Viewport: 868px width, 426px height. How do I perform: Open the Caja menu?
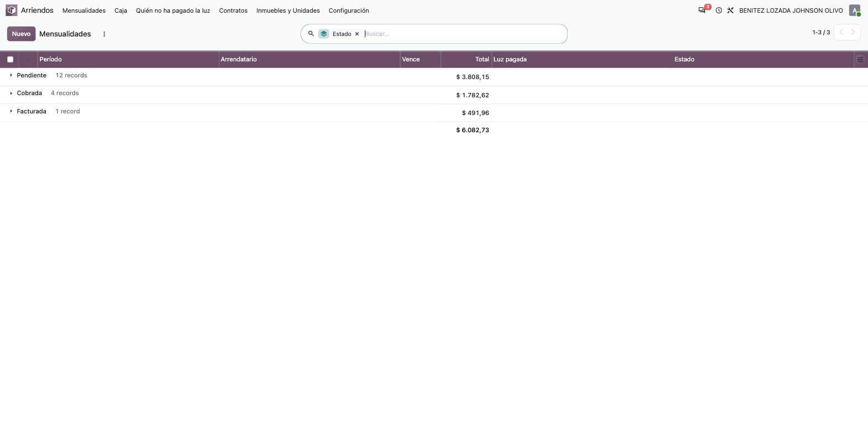click(x=121, y=11)
